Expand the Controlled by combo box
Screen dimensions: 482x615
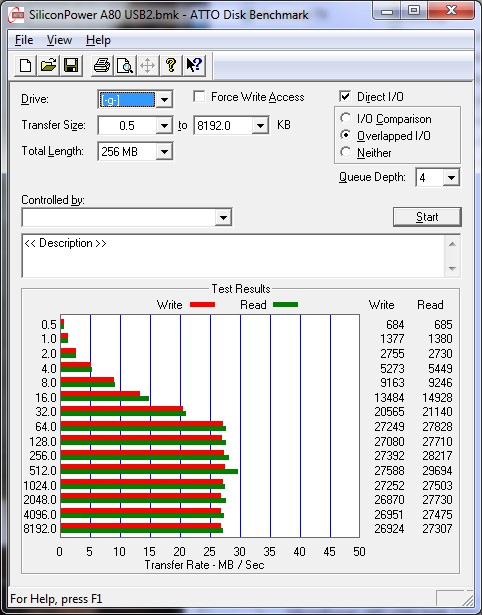[223, 218]
